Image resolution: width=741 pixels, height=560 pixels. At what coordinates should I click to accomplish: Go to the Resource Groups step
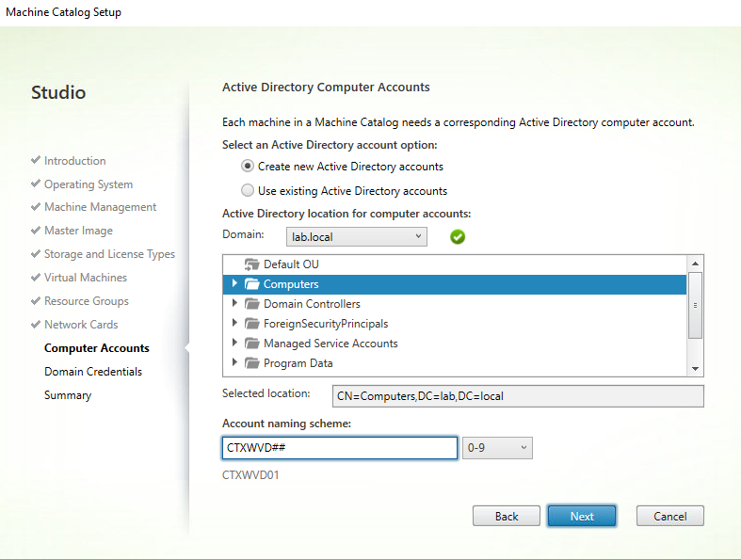click(x=87, y=301)
